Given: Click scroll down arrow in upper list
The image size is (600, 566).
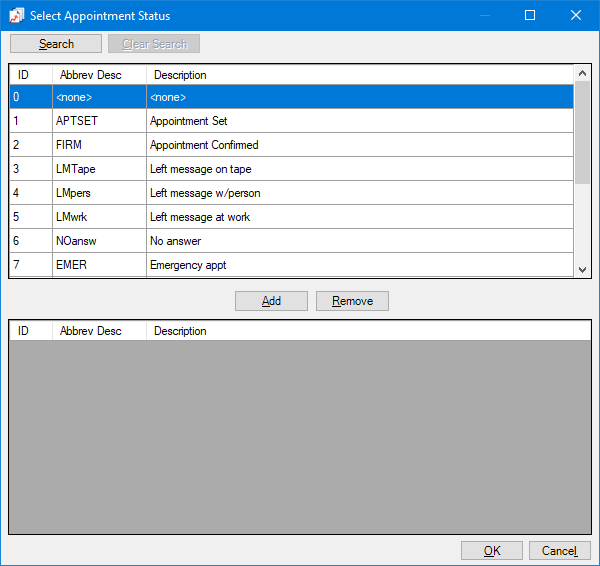Looking at the screenshot, I should coord(582,269).
